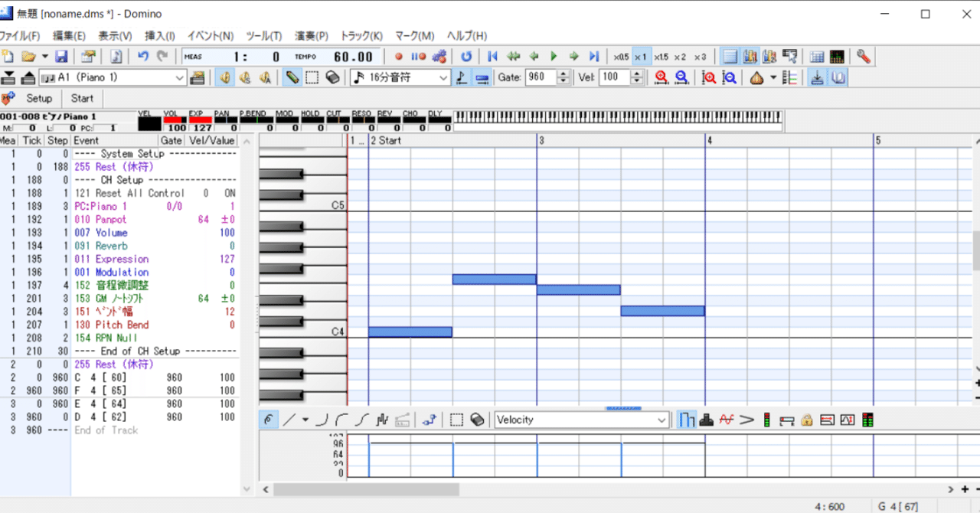The width and height of the screenshot is (980, 513).
Task: Select the x1 playback speed
Action: (x=640, y=57)
